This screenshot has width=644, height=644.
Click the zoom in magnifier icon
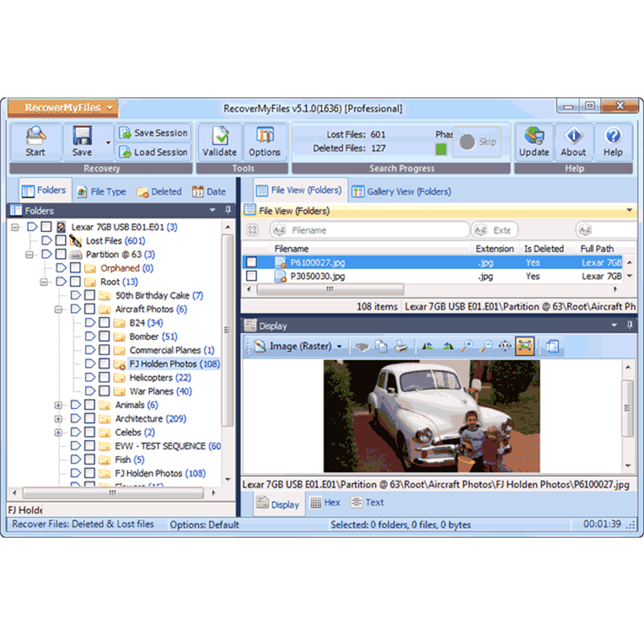467,346
